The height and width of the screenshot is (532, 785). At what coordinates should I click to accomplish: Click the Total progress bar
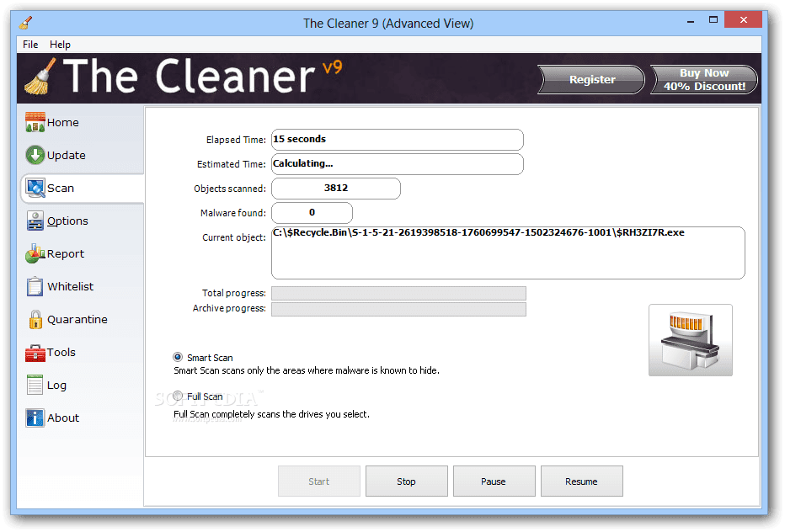coord(398,293)
